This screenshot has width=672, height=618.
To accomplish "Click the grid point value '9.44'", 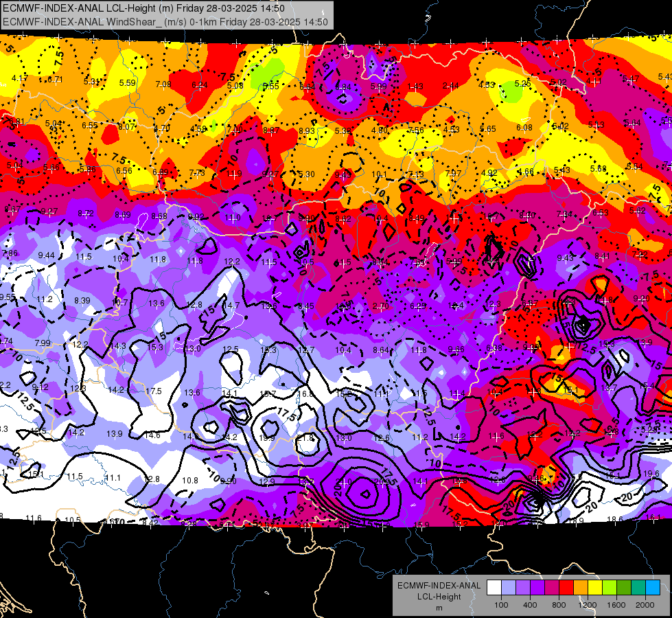I will [x=46, y=255].
